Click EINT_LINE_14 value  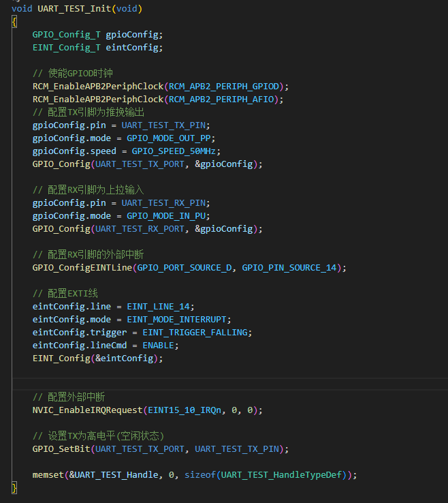159,307
